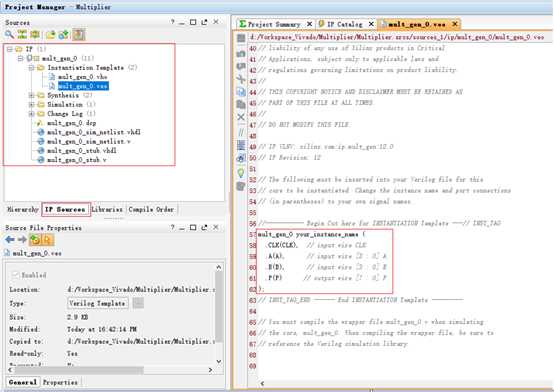Click the light bulb icon in editor sidebar

tap(241, 173)
